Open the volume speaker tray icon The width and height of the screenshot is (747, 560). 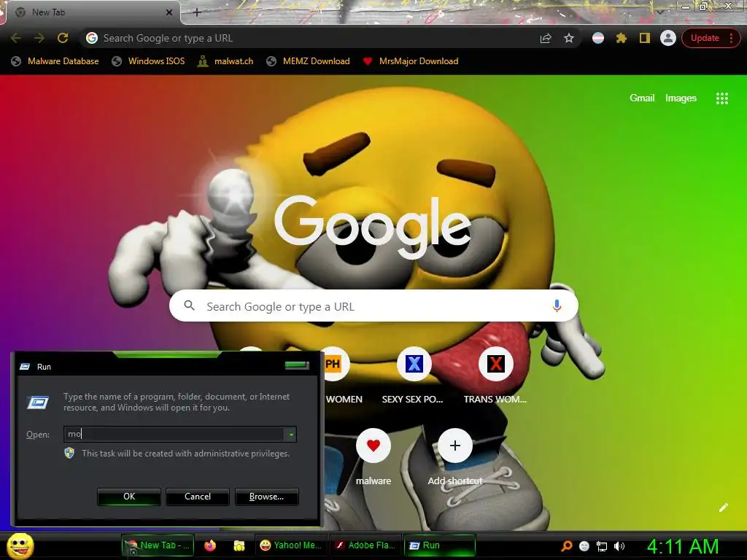coord(619,546)
